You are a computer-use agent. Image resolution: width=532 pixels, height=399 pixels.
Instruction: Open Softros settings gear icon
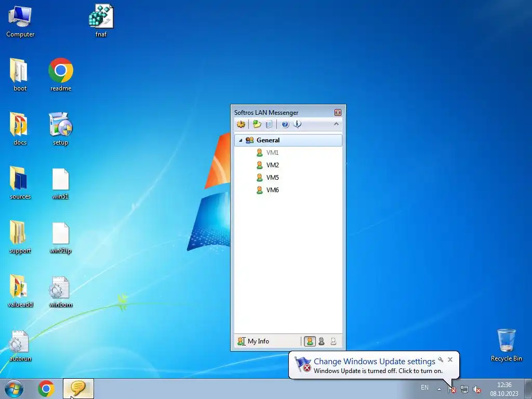click(x=241, y=124)
